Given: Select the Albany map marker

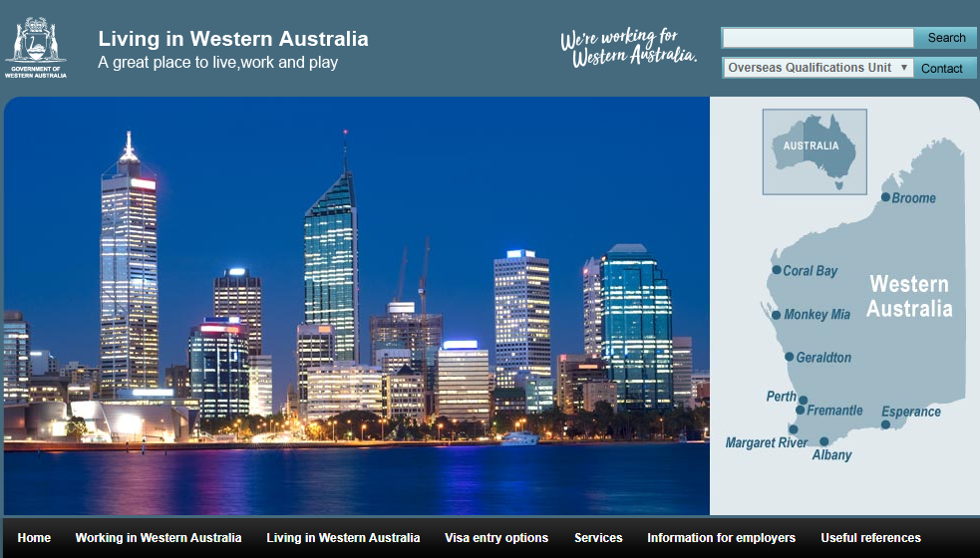Looking at the screenshot, I should (823, 441).
